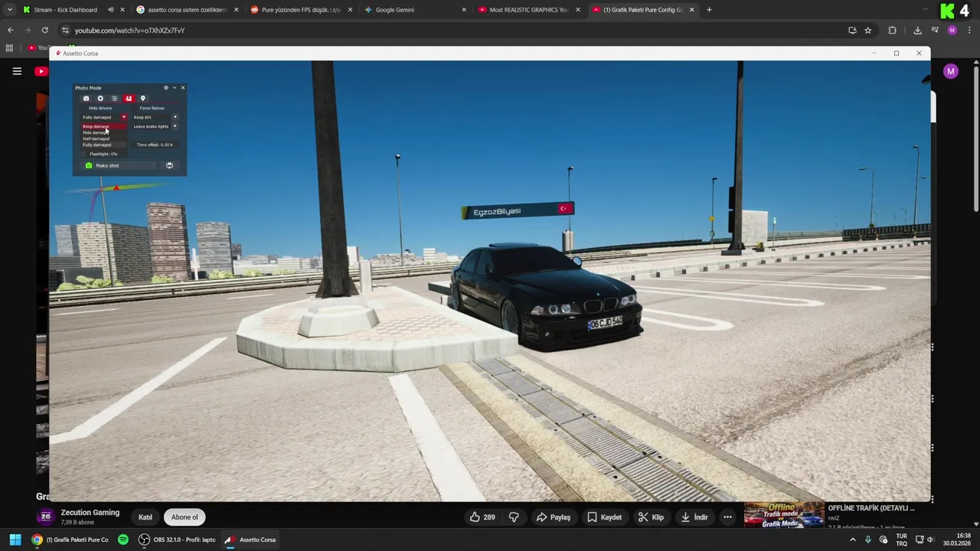
Task: Open the Chrome profile M avatar in toolbar
Action: tap(952, 30)
